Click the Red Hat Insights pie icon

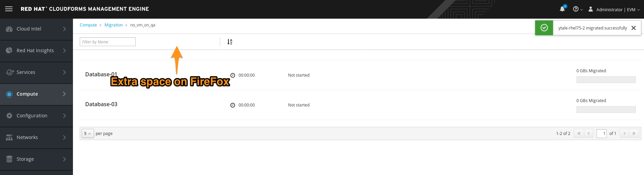(x=9, y=51)
